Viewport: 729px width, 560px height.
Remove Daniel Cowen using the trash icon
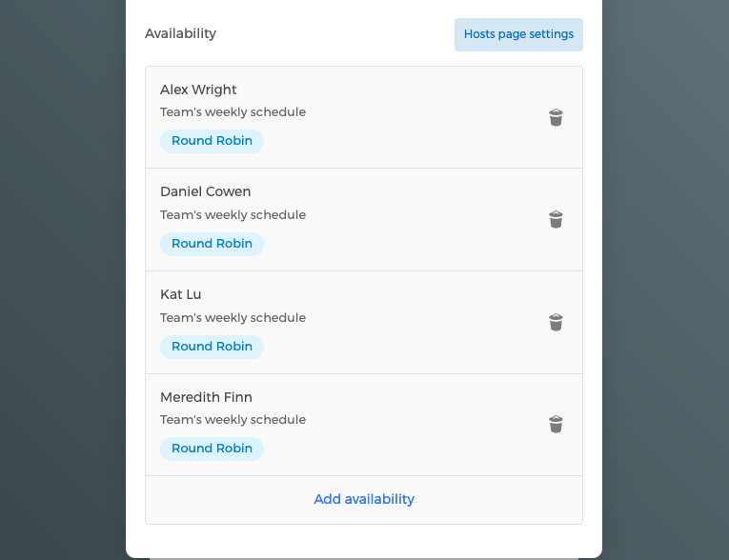pyautogui.click(x=557, y=220)
